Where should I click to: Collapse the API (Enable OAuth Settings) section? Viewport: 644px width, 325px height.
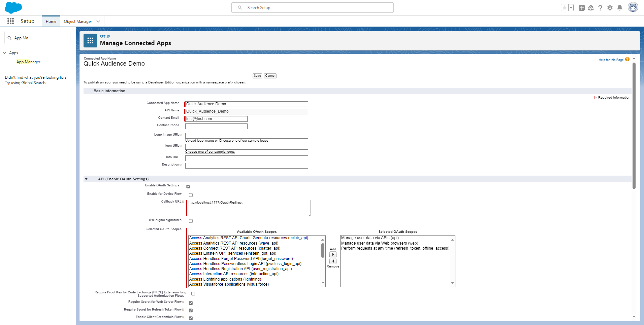pyautogui.click(x=86, y=179)
